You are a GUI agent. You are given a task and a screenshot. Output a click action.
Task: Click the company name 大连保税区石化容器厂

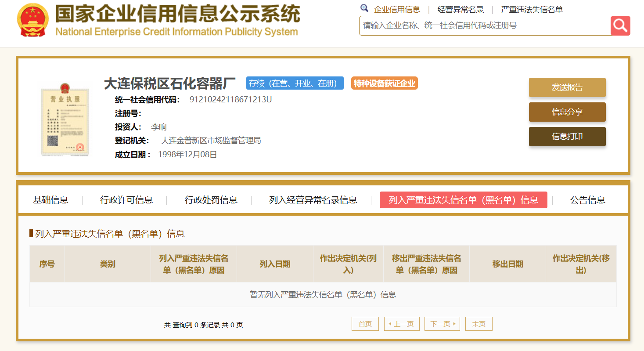click(170, 83)
